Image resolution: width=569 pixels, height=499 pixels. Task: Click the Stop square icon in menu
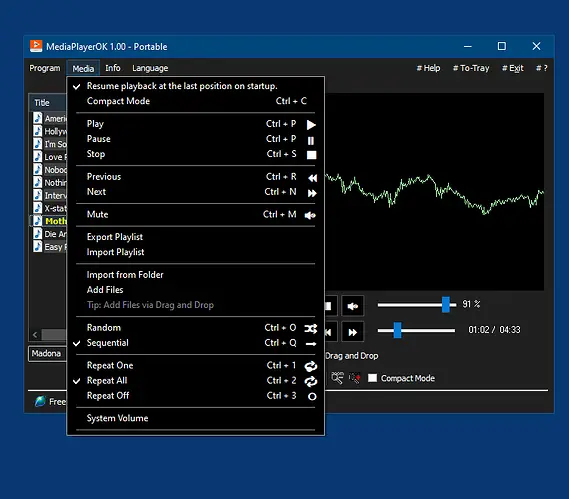coord(311,155)
